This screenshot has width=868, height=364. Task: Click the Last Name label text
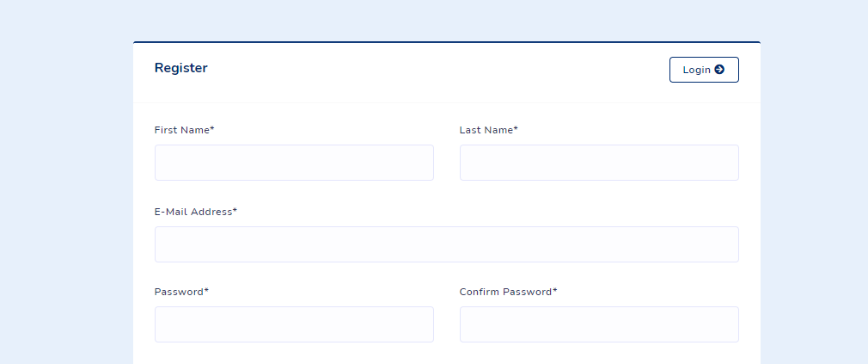point(488,130)
